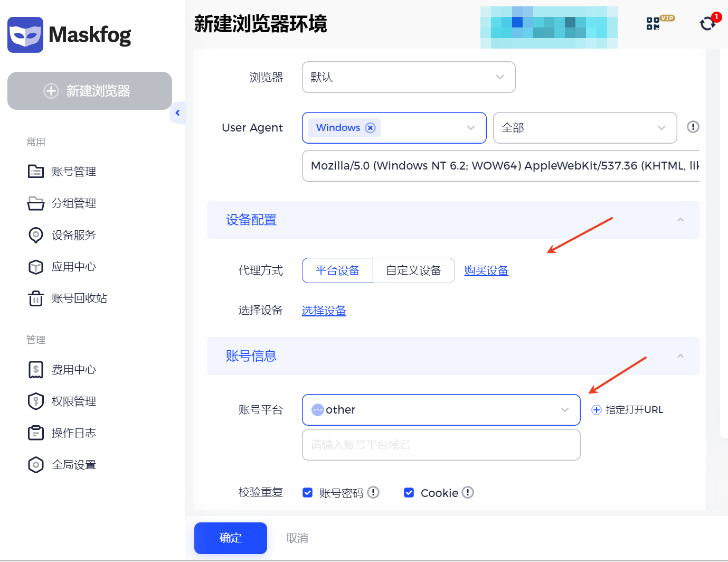This screenshot has width=728, height=562.
Task: Collapse the 设备配置 section chevron
Action: (680, 220)
